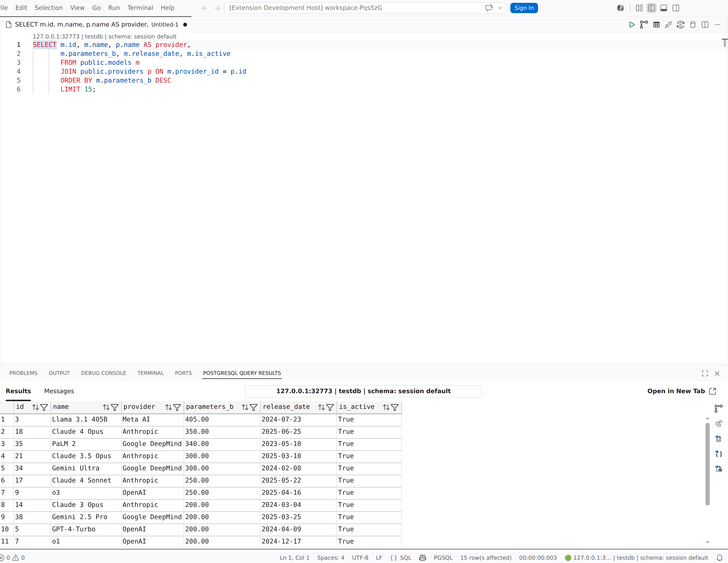Click the Save as CSV icon in results sidebar
This screenshot has width=728, height=563.
719,439
